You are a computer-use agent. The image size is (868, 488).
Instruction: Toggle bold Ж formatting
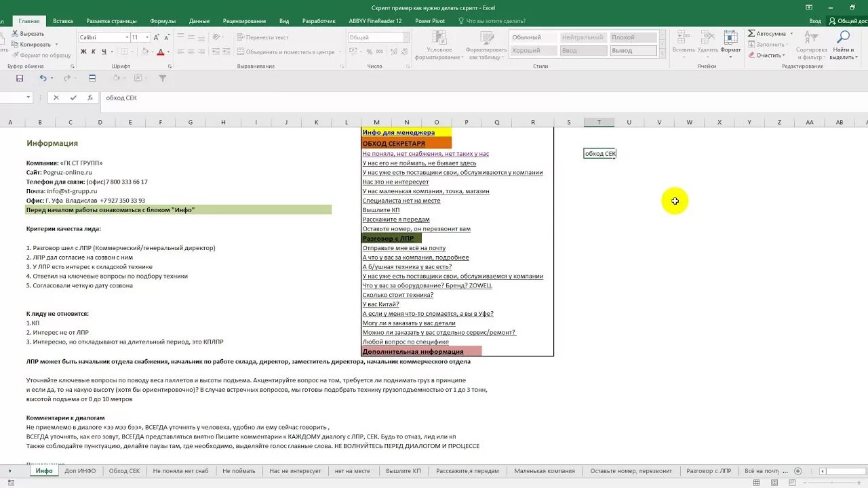click(x=84, y=52)
